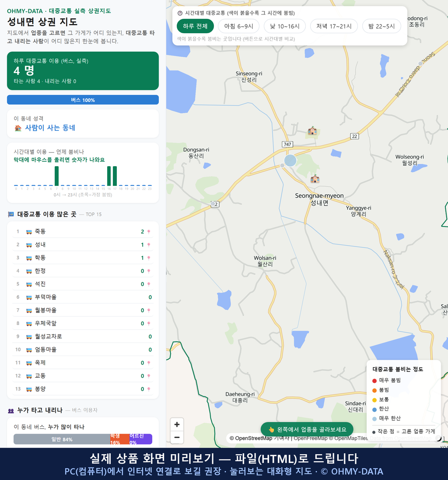
Task: Click the large light-blue transit circle marker
Action: pyautogui.click(x=290, y=160)
